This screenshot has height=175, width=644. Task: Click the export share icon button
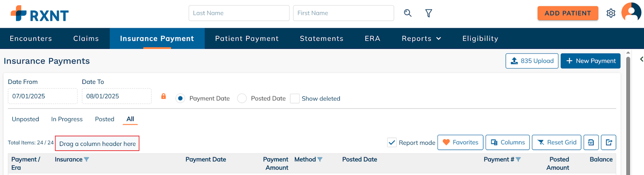609,142
